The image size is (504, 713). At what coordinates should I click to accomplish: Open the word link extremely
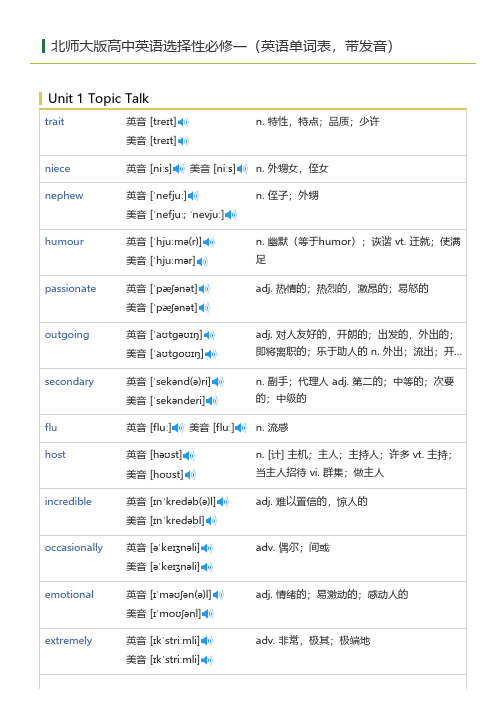(68, 641)
